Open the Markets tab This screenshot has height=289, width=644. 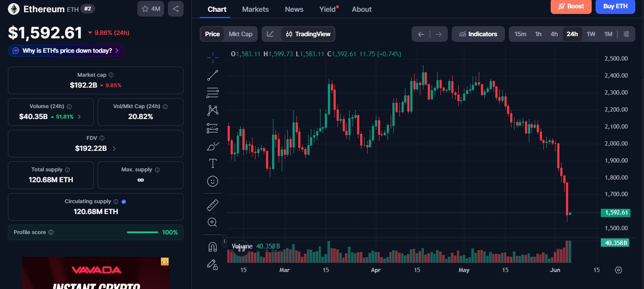click(x=256, y=9)
